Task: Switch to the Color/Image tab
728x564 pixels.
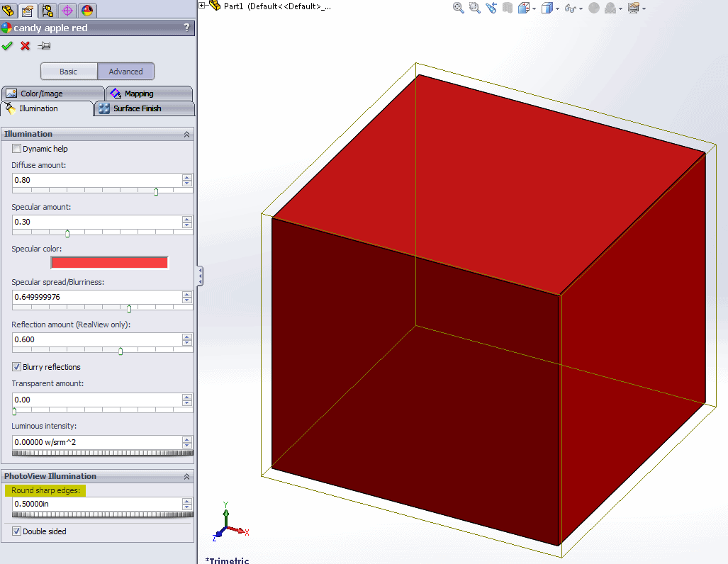Action: click(x=53, y=94)
